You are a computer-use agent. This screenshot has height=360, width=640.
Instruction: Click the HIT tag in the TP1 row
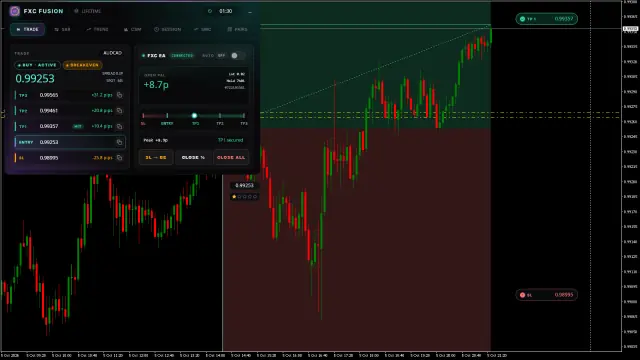point(77,127)
